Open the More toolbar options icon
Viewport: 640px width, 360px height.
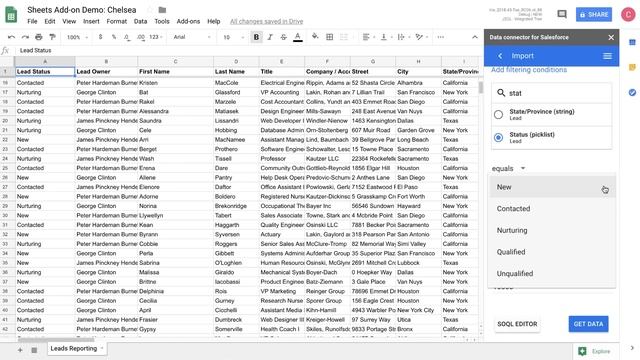click(440, 37)
